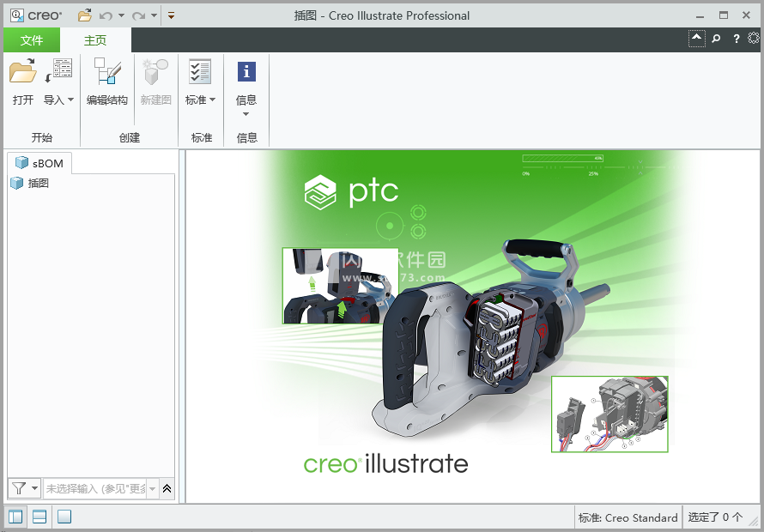Expand the Standard (标准) dropdown arrow
Viewport: 764px width, 532px height.
click(212, 100)
